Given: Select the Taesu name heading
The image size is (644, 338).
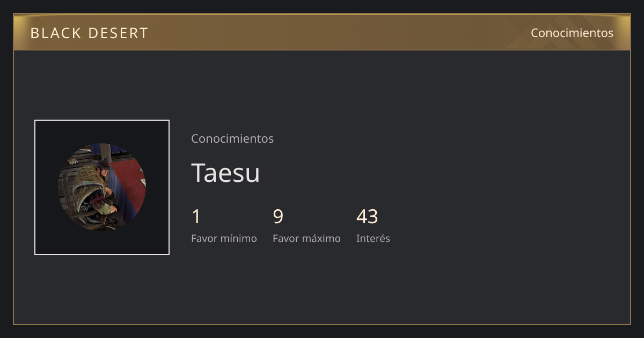Looking at the screenshot, I should 225,173.
